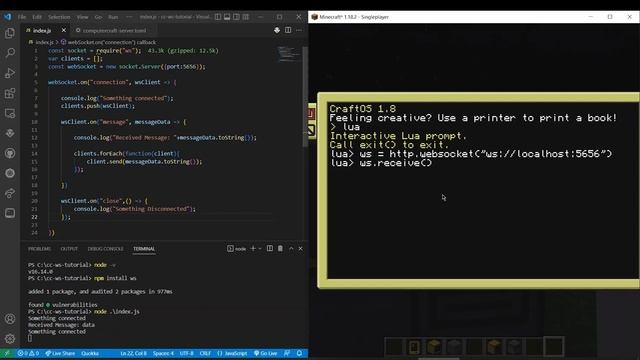Close the terminal panel
Image resolution: width=640 pixels, height=360 pixels.
pos(301,248)
